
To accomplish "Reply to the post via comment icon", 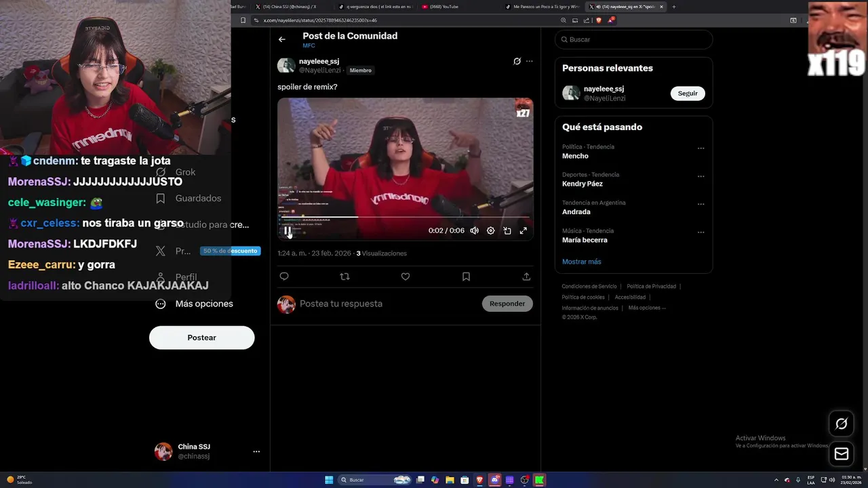I will [284, 277].
